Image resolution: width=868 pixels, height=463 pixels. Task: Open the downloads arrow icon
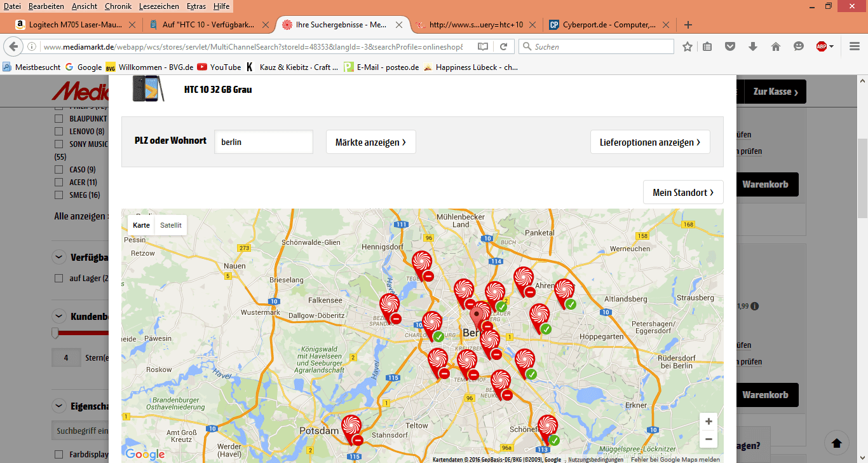tap(753, 46)
